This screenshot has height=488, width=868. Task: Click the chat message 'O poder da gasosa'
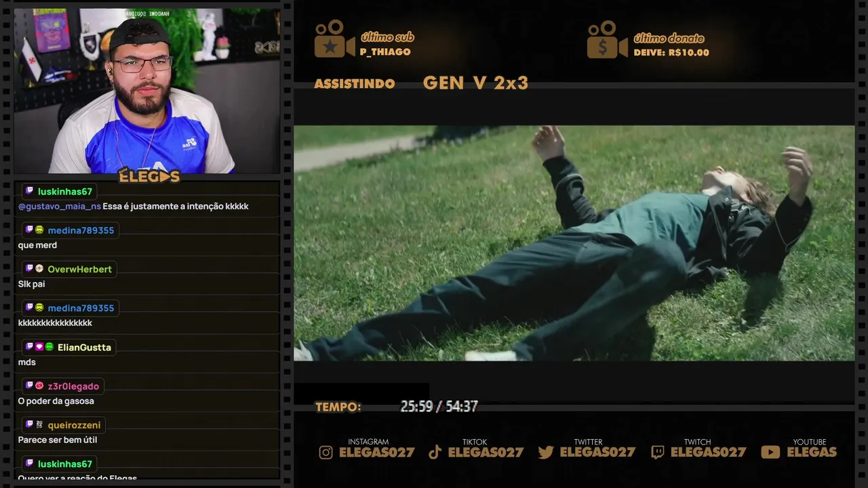point(56,401)
